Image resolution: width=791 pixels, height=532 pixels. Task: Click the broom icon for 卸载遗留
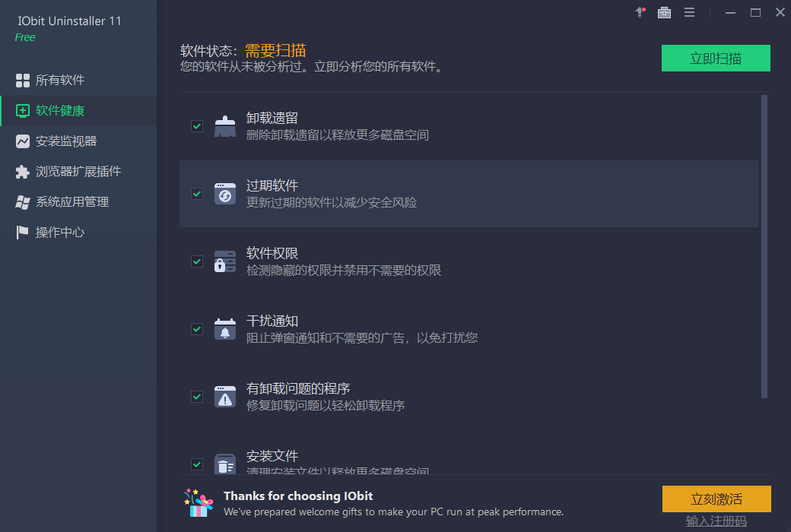coord(225,126)
